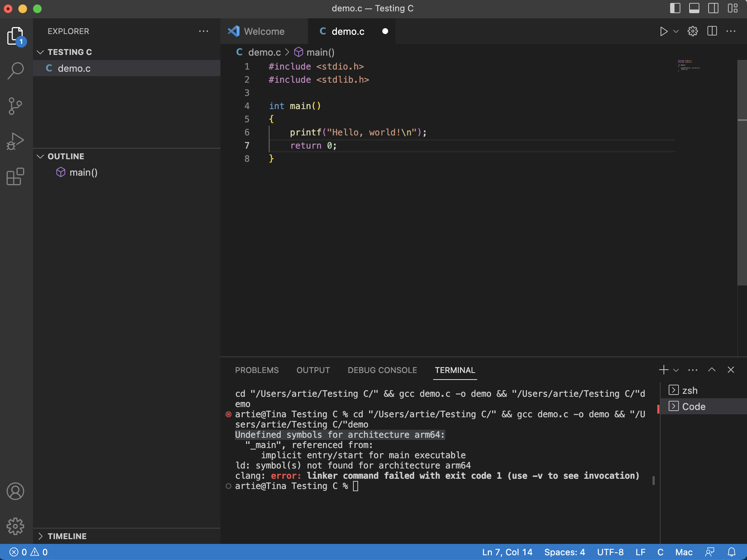Maximize the panel with chevron up
The height and width of the screenshot is (560, 747).
(712, 370)
